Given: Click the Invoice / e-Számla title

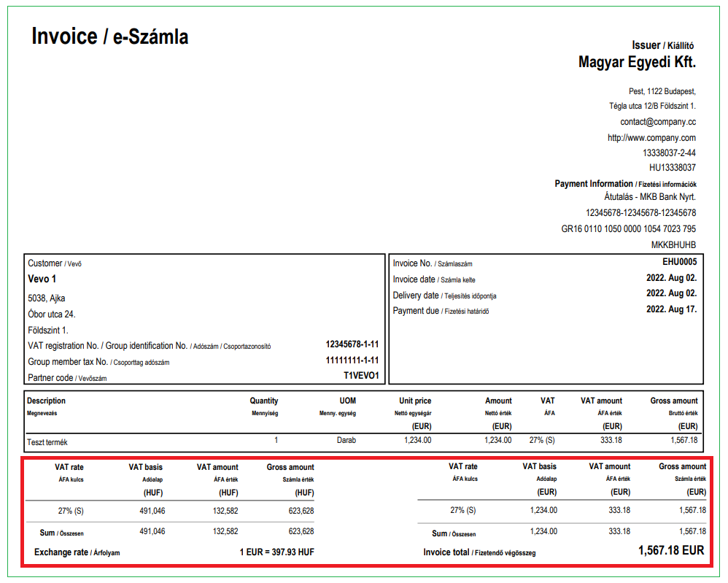Looking at the screenshot, I should click(x=110, y=36).
